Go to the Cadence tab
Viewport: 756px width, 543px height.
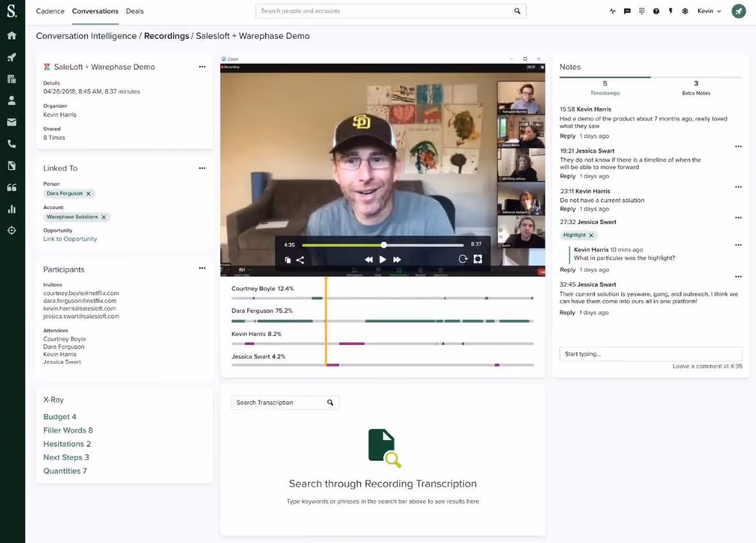click(x=50, y=11)
